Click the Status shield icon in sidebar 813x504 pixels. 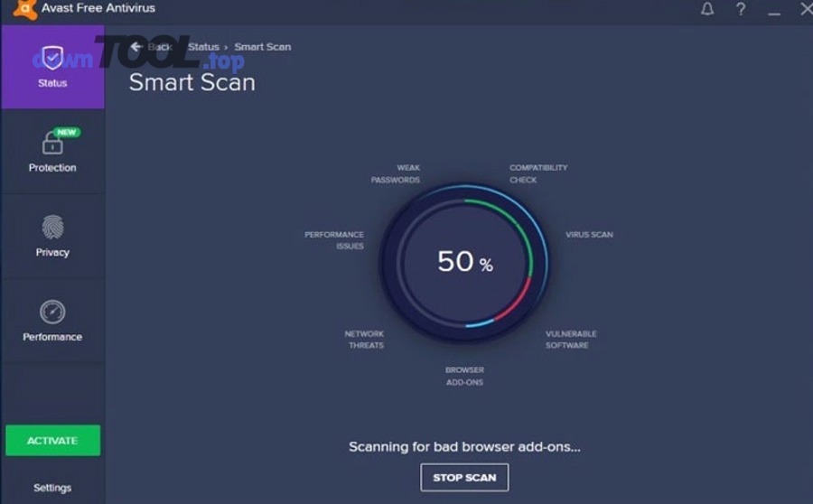[x=52, y=58]
